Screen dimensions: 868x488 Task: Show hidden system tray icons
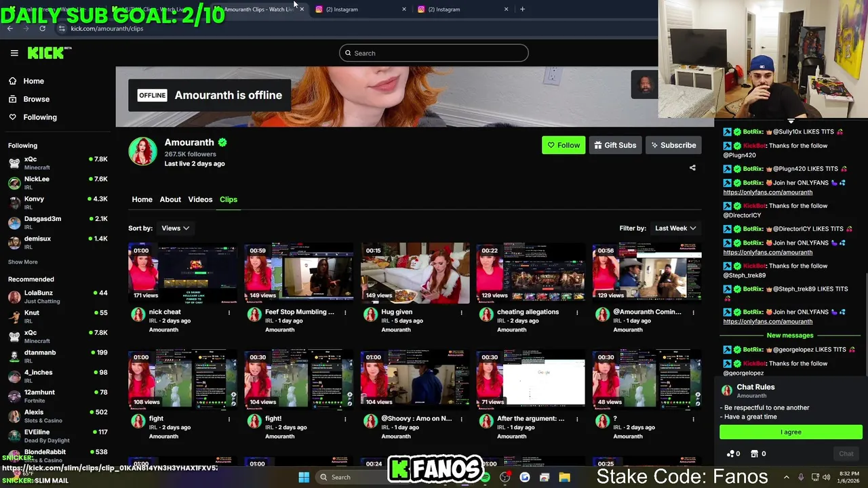787,477
